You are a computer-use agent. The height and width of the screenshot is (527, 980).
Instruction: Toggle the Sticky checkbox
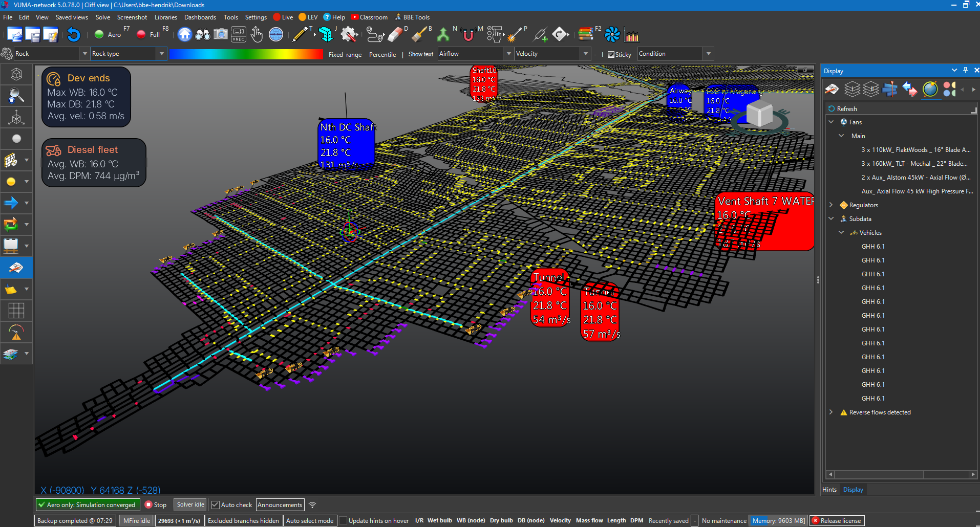[x=611, y=54]
